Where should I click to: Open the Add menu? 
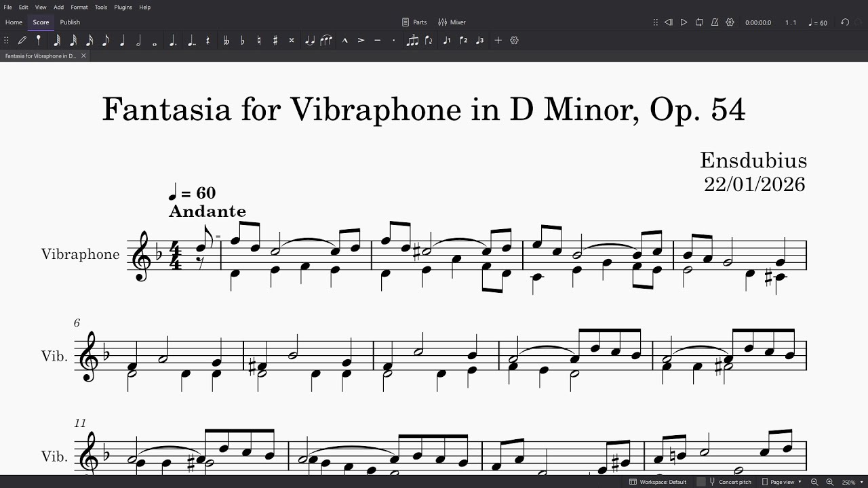(59, 7)
